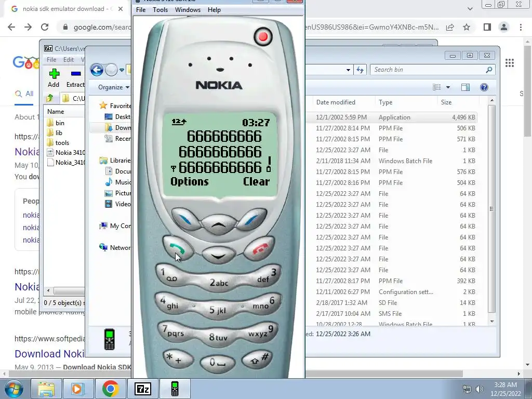The image size is (532, 399).
Task: Open 7-Zip from the taskbar
Action: (x=142, y=389)
